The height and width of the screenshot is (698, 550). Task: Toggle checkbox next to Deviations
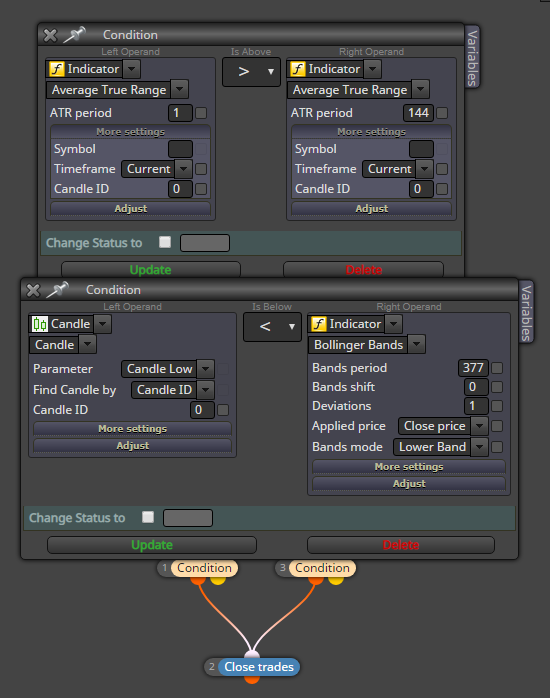tap(497, 406)
